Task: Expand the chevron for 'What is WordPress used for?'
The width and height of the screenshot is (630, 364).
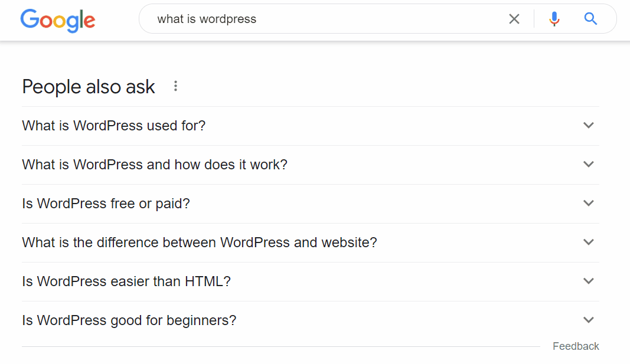Action: click(588, 125)
